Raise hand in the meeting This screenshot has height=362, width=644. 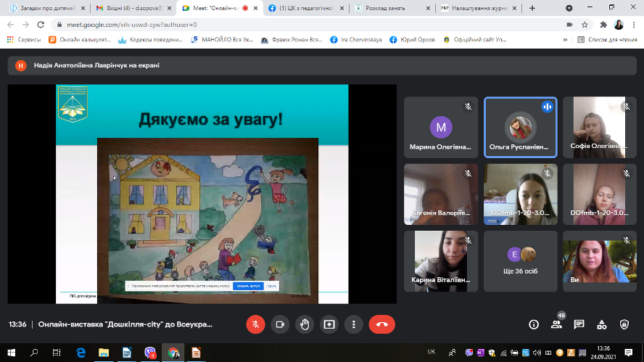[x=305, y=324]
